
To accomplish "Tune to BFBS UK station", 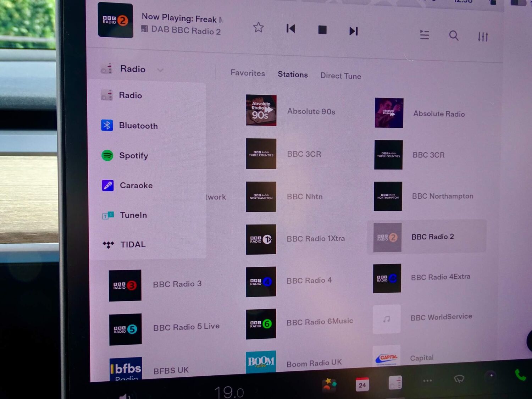I will pyautogui.click(x=171, y=371).
